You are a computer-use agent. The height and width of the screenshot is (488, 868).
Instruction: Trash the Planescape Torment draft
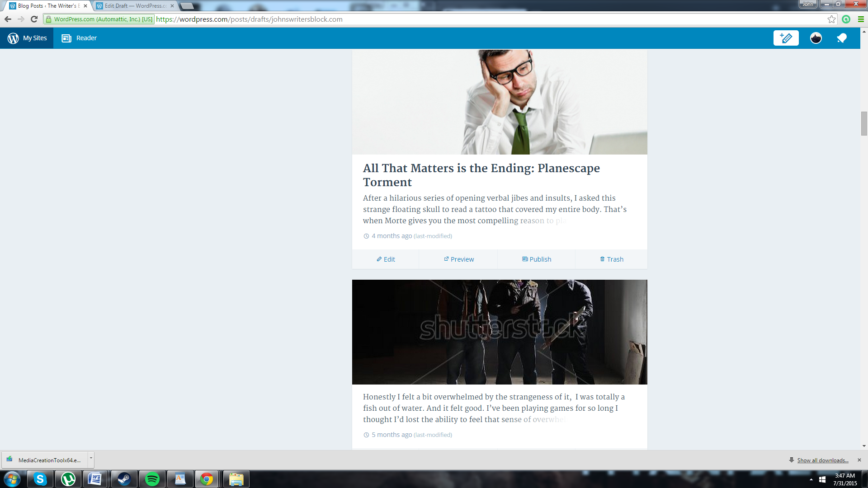tap(611, 259)
